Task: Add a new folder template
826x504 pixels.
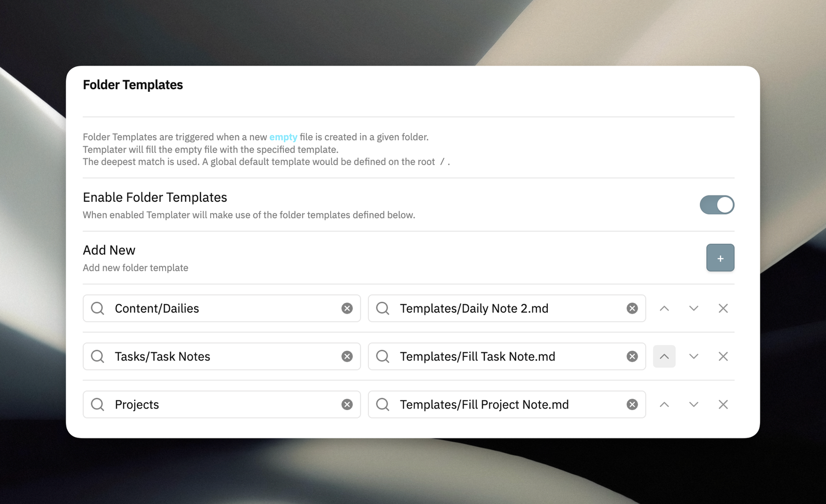Action: [x=720, y=258]
